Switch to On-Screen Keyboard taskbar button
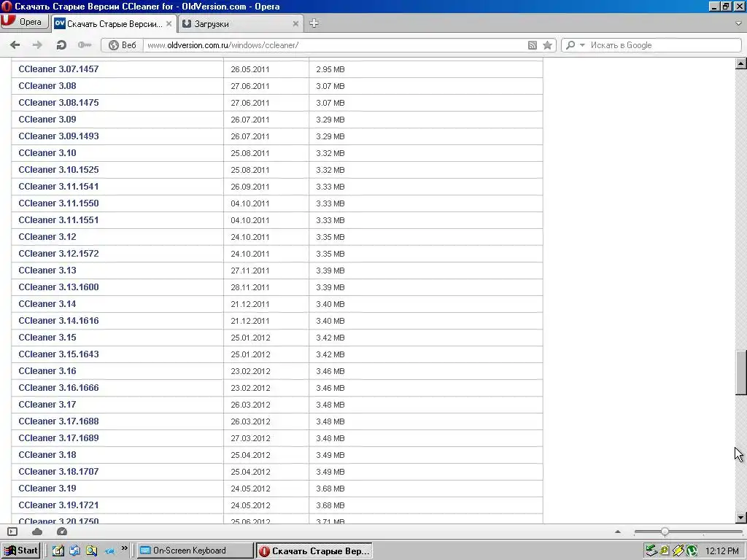 [x=196, y=551]
